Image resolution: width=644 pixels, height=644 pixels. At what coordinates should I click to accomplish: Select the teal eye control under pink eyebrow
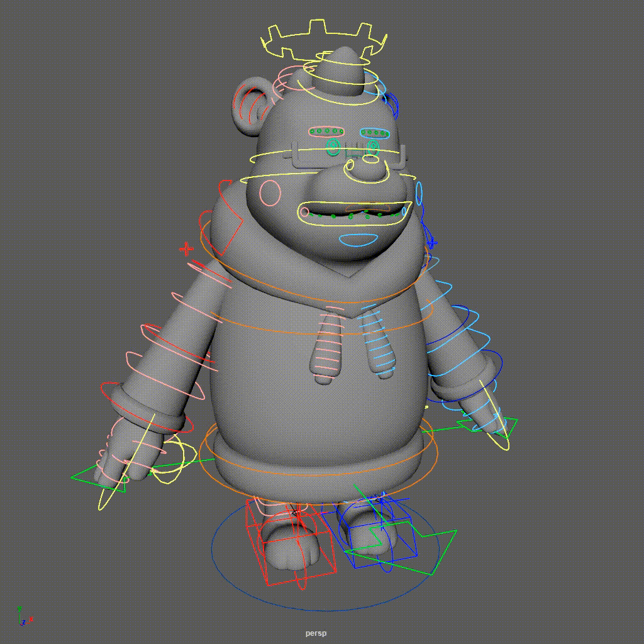[333, 147]
